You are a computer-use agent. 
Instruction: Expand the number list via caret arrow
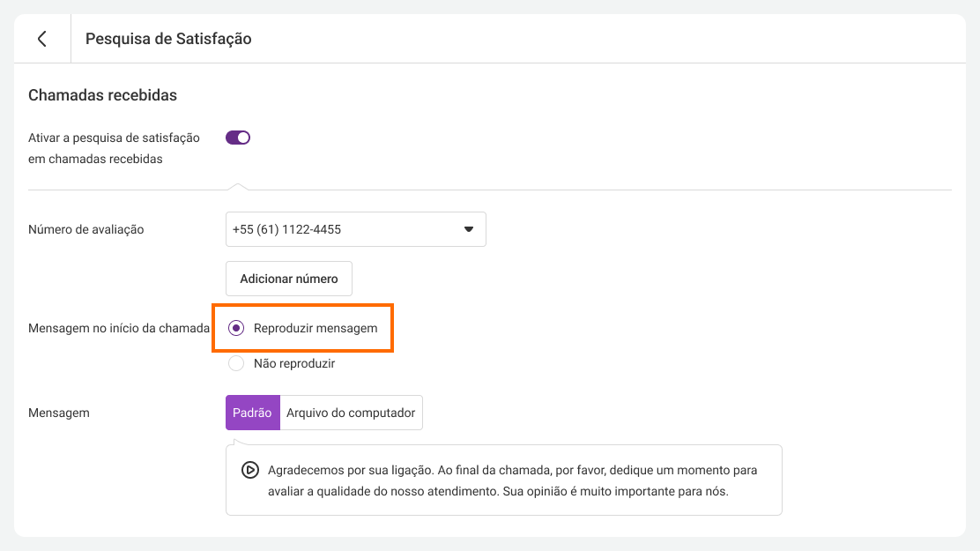pos(469,229)
